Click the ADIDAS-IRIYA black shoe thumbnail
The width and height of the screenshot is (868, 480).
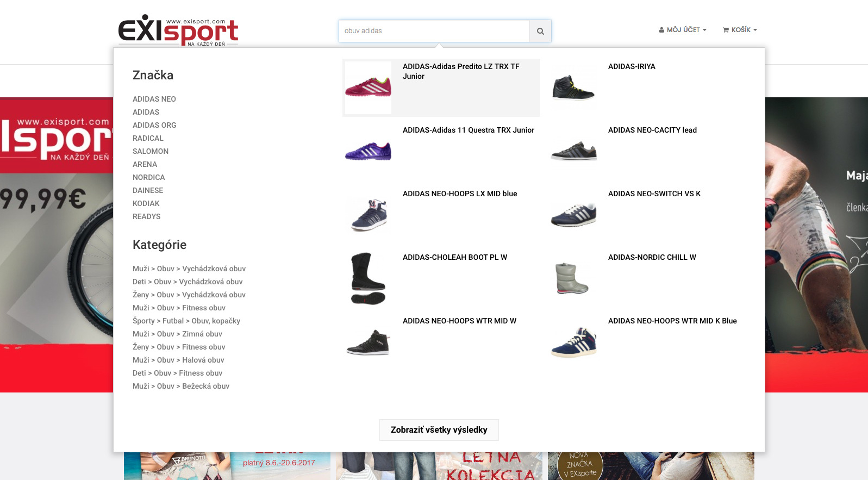pos(573,88)
